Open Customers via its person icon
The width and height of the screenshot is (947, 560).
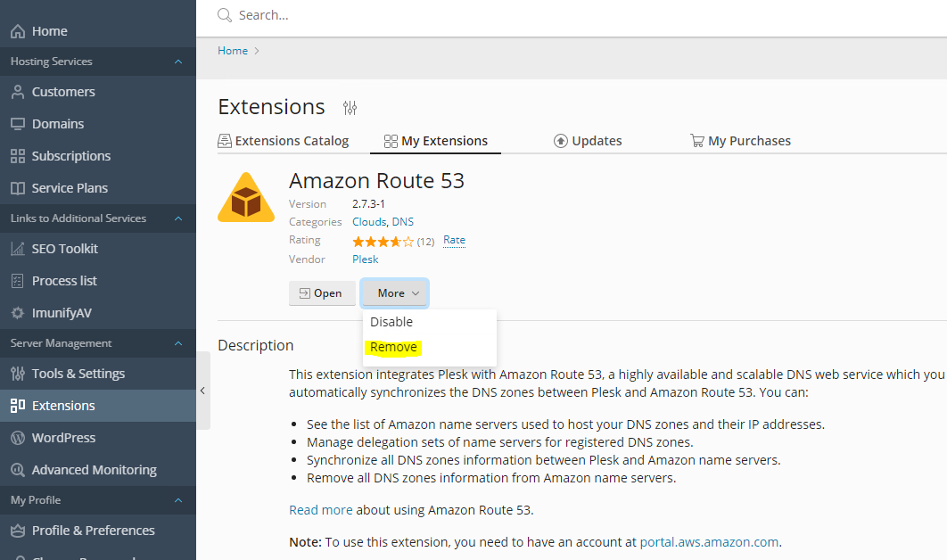[18, 92]
